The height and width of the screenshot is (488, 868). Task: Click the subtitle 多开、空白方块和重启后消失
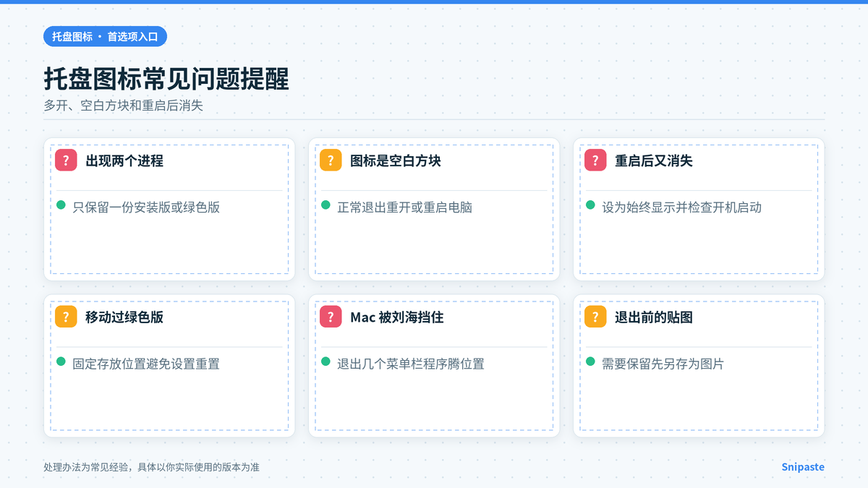click(x=124, y=106)
